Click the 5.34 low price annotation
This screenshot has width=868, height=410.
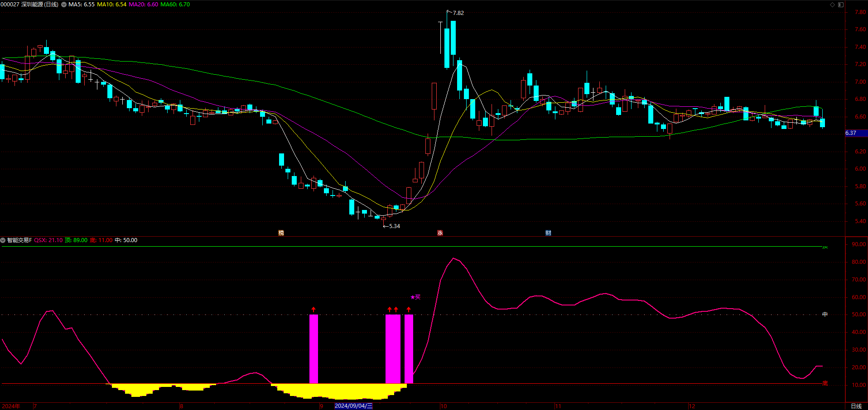coord(394,226)
